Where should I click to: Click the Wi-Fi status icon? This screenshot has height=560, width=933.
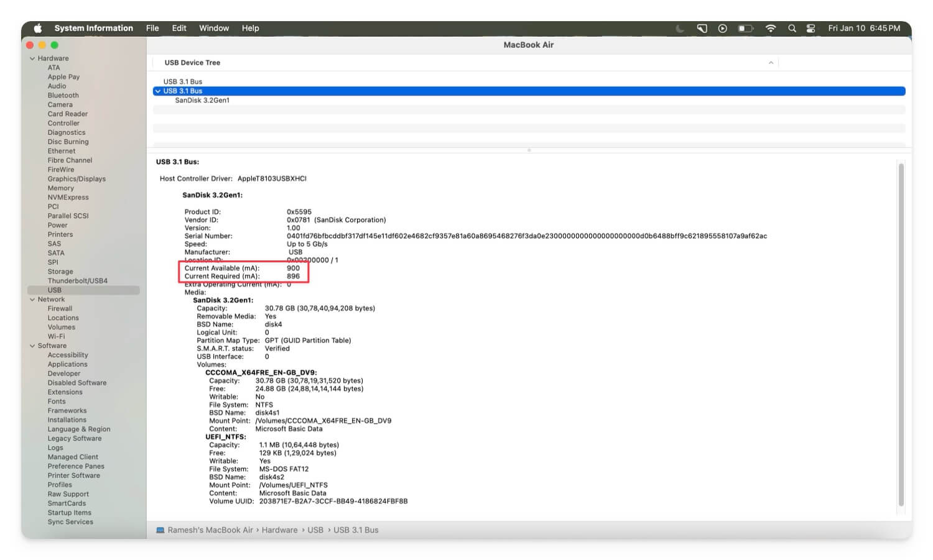(x=770, y=28)
